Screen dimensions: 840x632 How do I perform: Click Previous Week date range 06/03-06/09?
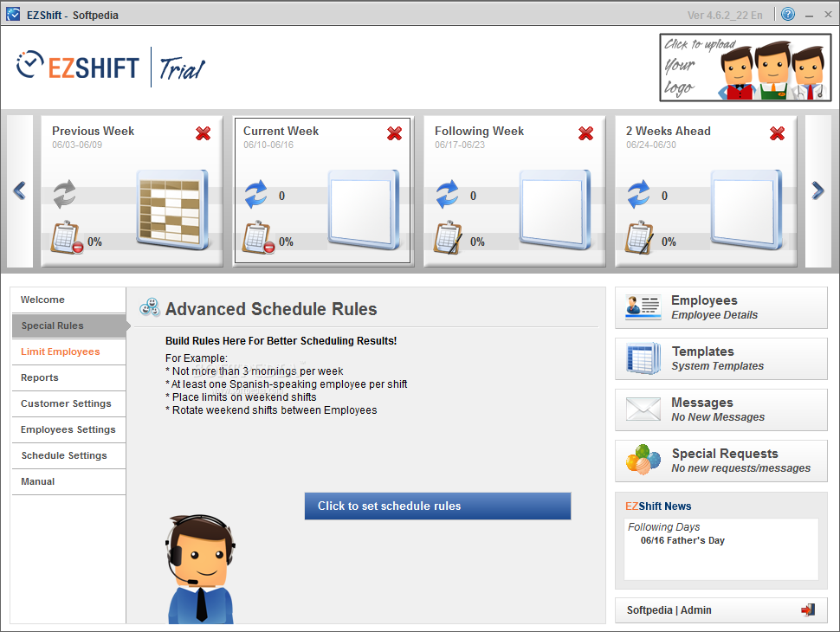tap(77, 145)
